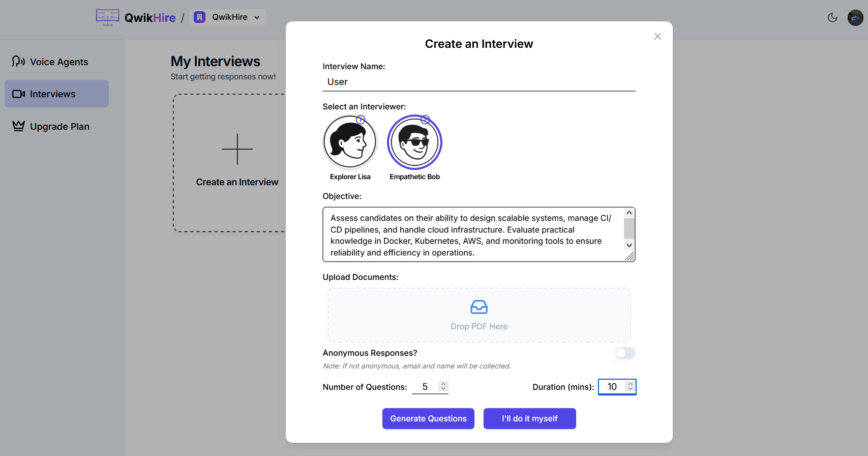Image resolution: width=868 pixels, height=456 pixels.
Task: Click the Voice Agents sidebar icon
Action: click(19, 62)
